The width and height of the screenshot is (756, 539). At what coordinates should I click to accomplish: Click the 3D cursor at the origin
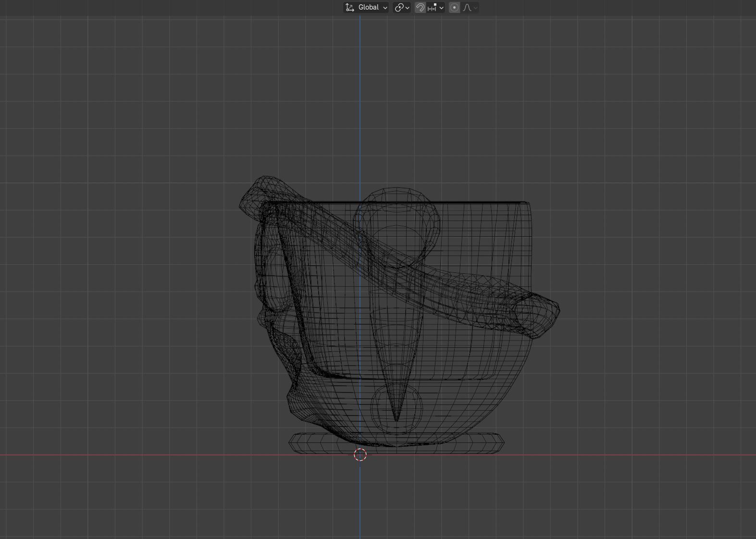360,454
